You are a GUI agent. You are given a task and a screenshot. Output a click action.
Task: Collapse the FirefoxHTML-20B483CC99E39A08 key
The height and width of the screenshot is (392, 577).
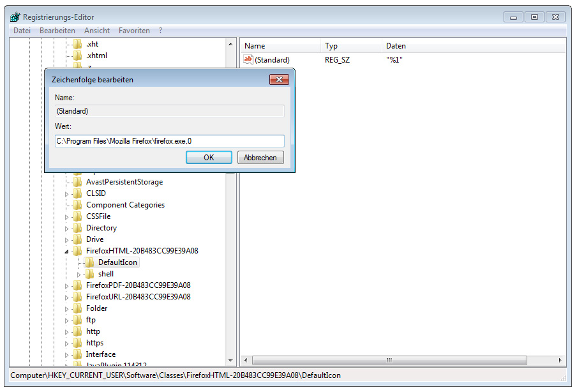pos(67,252)
